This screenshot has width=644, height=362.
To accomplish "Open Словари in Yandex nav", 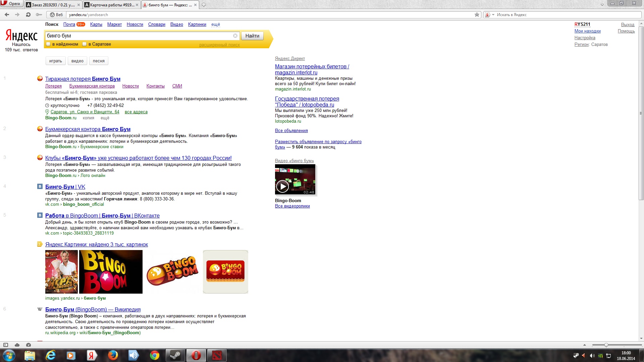I will click(x=157, y=24).
